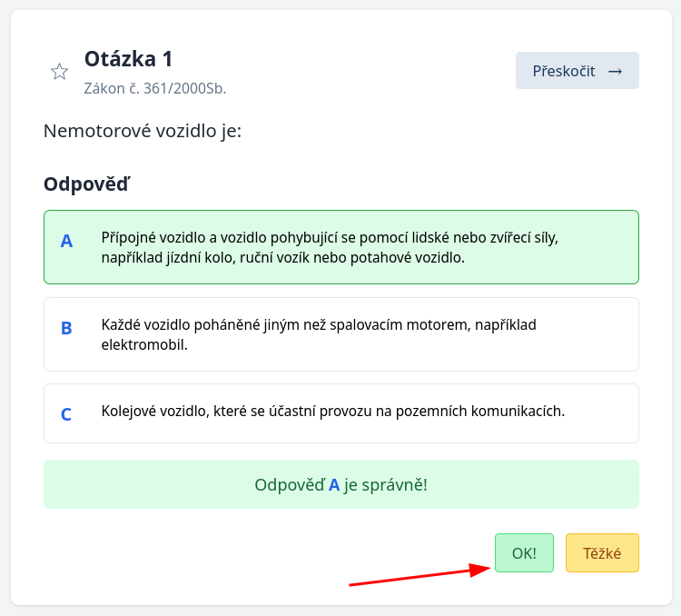The image size is (681, 616).
Task: Click the question text Nemotorové vozidlo je
Action: (143, 131)
